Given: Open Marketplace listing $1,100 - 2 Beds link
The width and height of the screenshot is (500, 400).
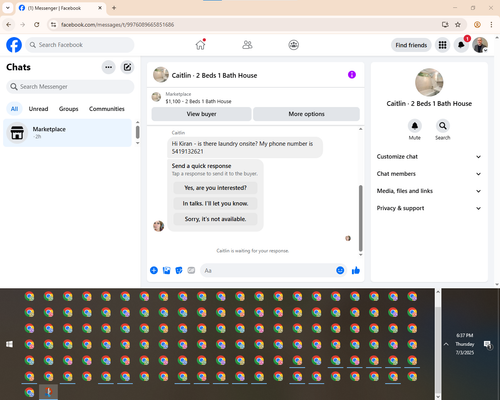Looking at the screenshot, I should coord(198,101).
